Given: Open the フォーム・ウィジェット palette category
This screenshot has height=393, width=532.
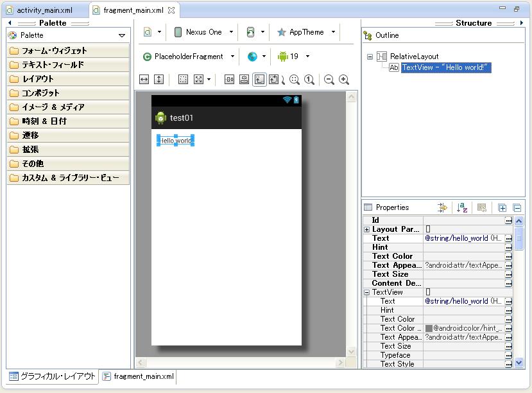Looking at the screenshot, I should [68, 51].
